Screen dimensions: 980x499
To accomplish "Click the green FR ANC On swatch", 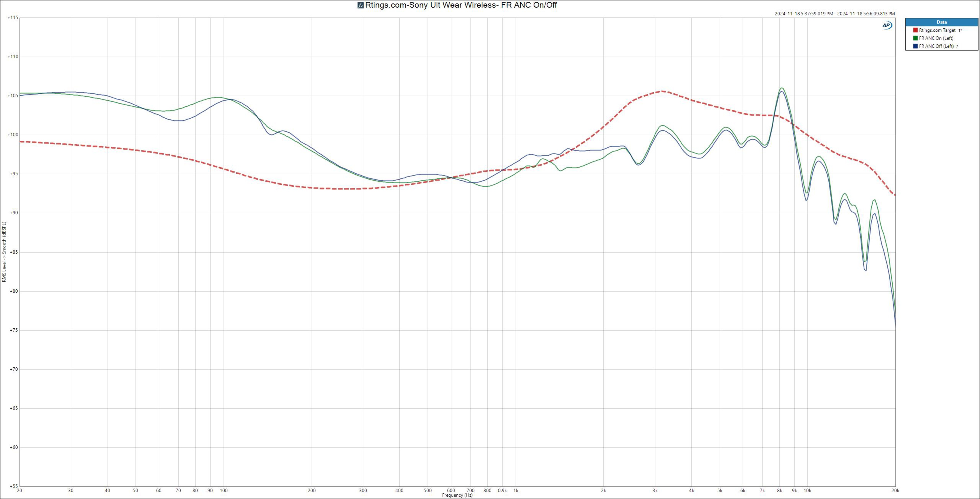I will [x=915, y=38].
